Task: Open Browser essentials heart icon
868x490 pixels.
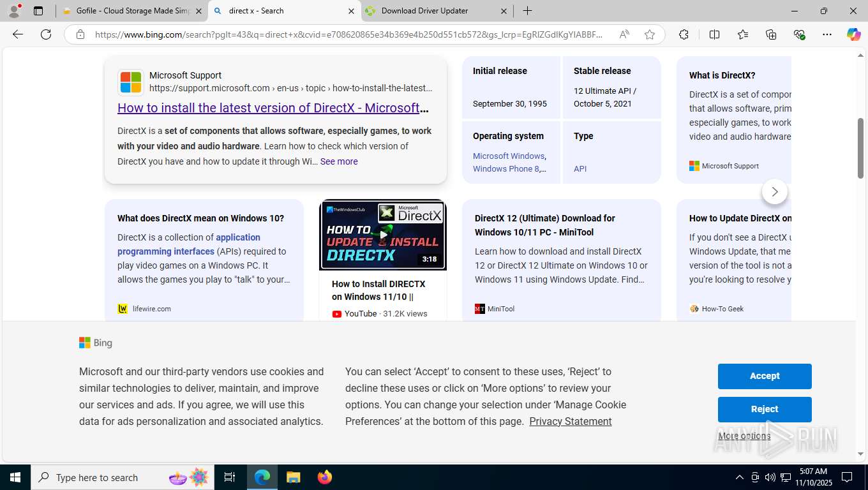Action: pos(799,34)
